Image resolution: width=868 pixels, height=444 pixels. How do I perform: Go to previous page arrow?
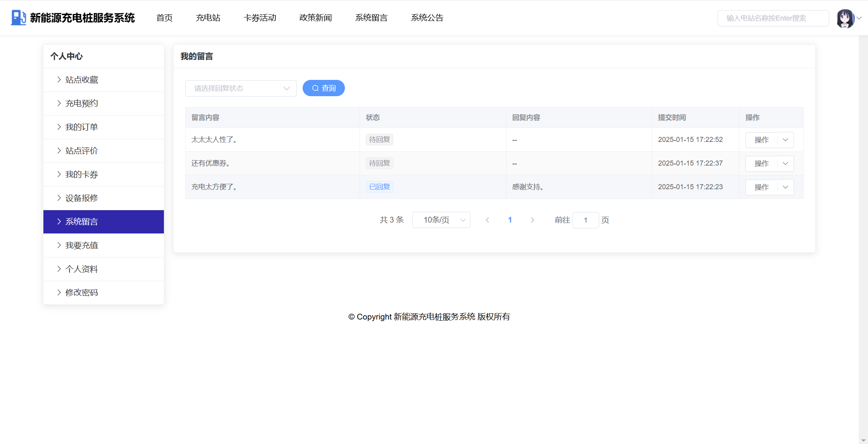(x=487, y=220)
